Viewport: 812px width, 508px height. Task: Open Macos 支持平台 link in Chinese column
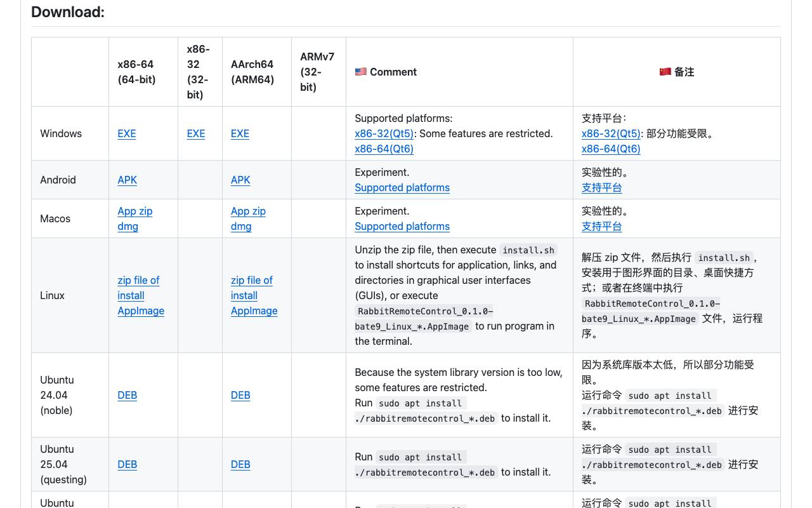pos(601,226)
